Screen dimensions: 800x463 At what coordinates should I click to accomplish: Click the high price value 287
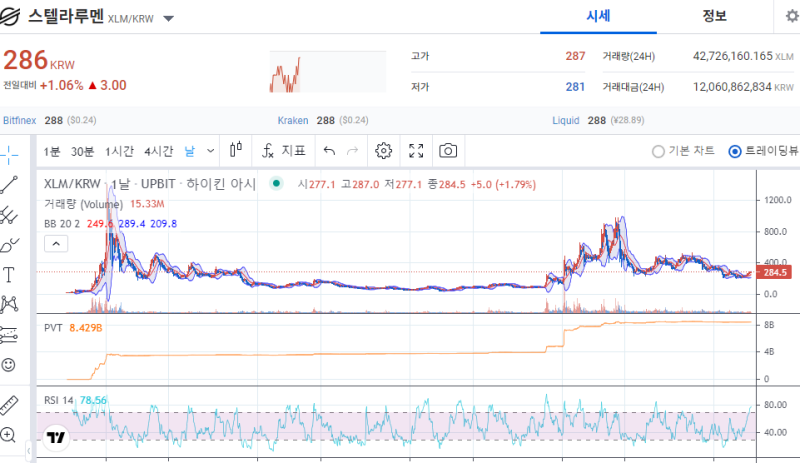(575, 56)
